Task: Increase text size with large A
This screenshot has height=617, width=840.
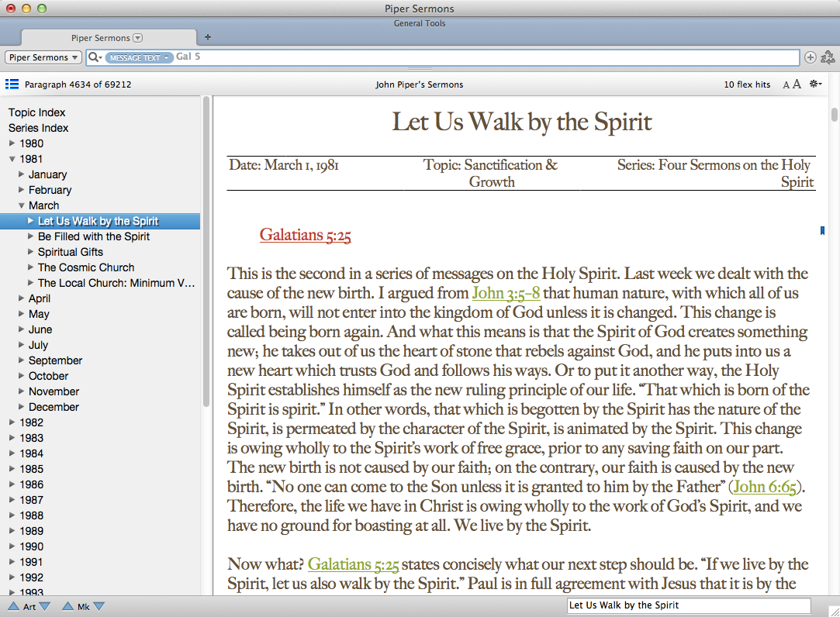Action: 797,84
